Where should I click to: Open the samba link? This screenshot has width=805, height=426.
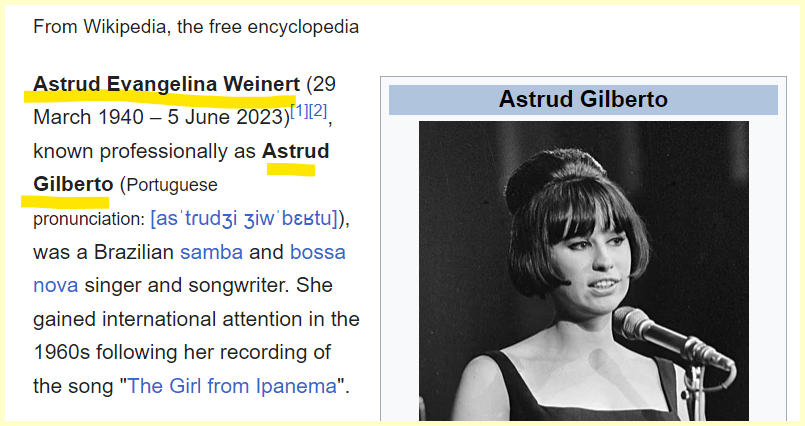click(211, 252)
